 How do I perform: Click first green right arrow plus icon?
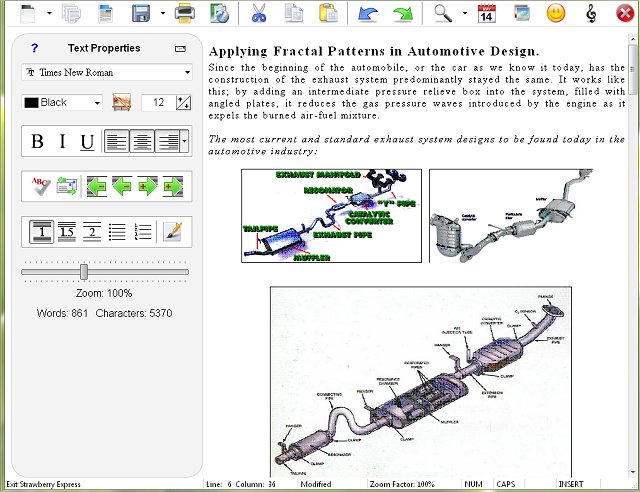click(x=147, y=187)
